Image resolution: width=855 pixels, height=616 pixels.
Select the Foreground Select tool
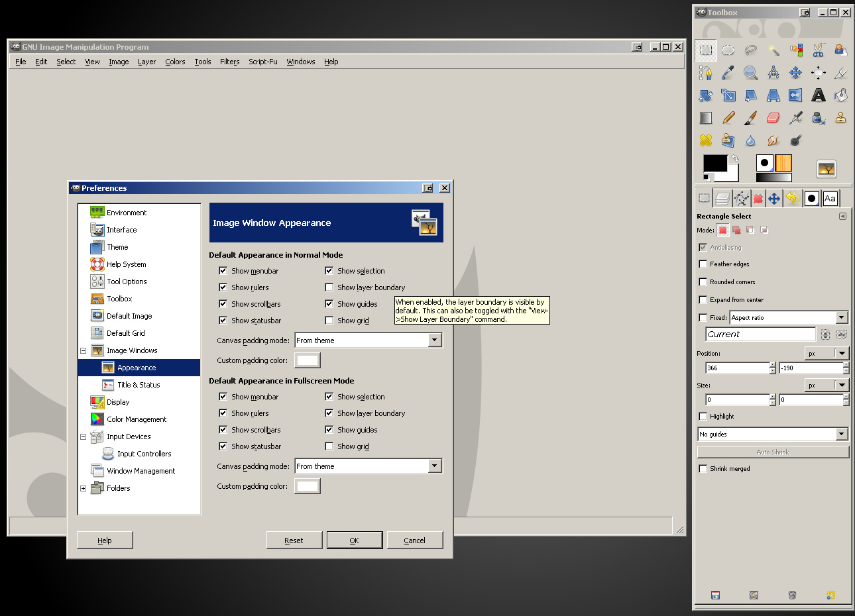point(841,50)
